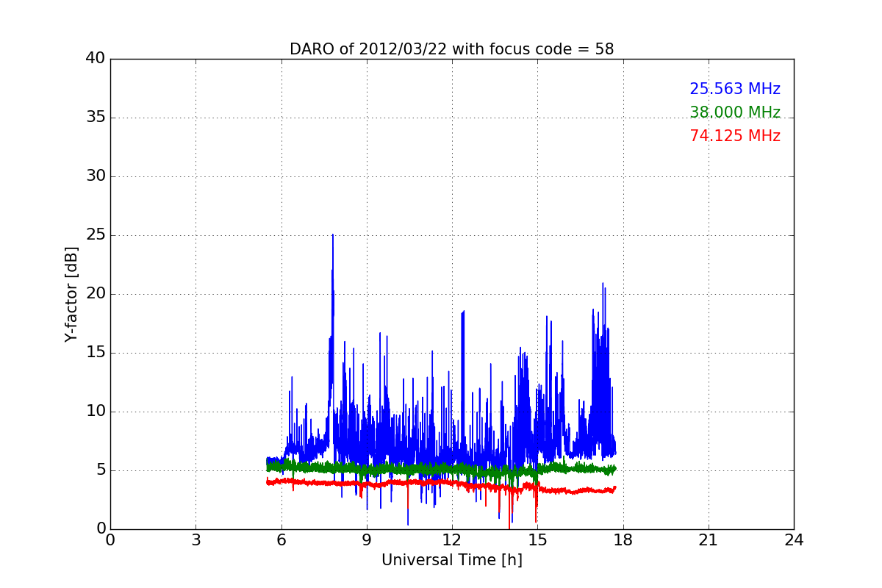882x588 pixels.
Task: Click the x-axis tick label 6
Action: point(281,539)
